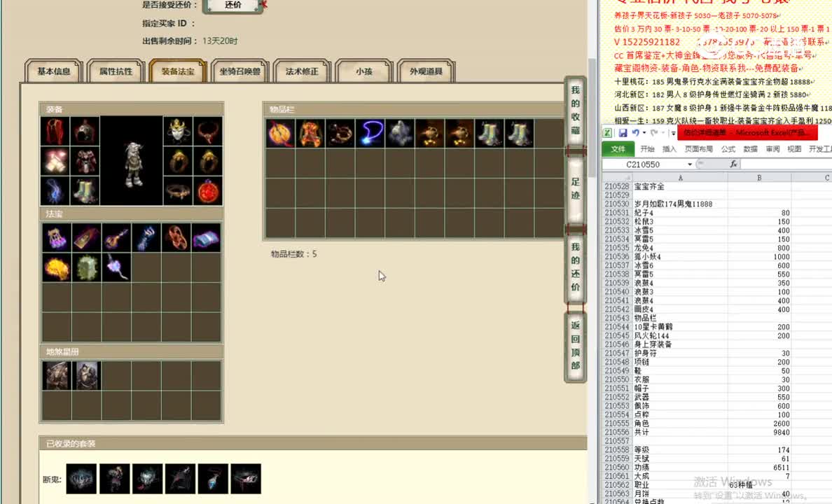The height and width of the screenshot is (504, 832).
Task: Open the Excel 开始 ribbon tab
Action: [x=647, y=149]
